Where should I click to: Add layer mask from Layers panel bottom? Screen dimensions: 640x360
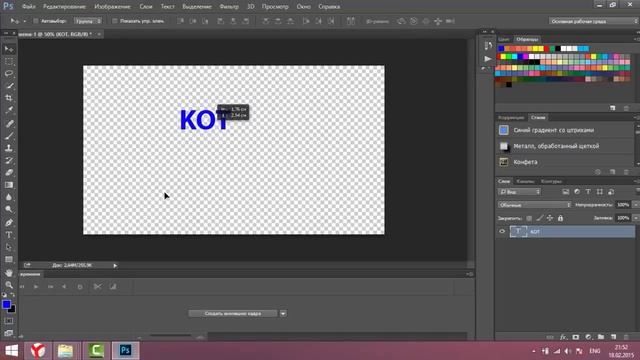pyautogui.click(x=576, y=337)
